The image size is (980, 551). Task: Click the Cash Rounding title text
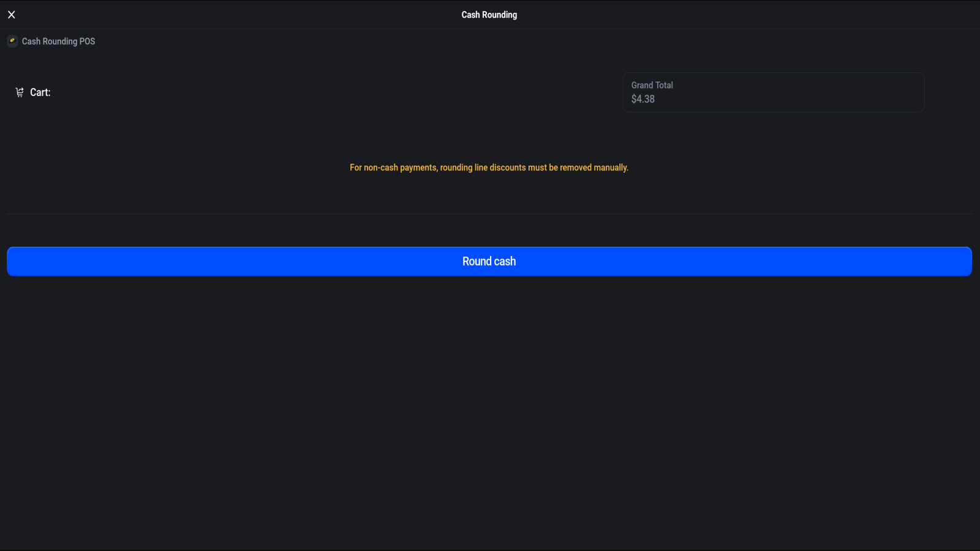click(x=489, y=14)
